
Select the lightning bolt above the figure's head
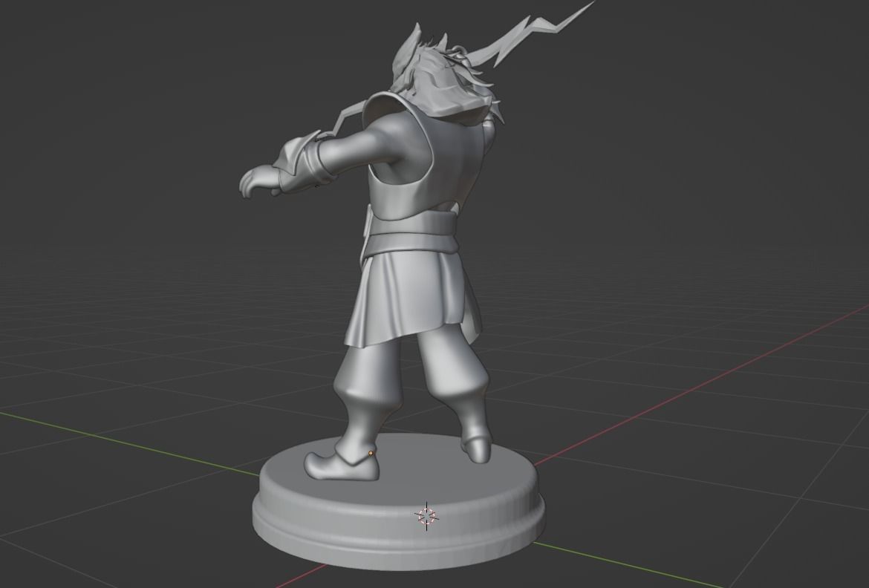click(x=532, y=33)
